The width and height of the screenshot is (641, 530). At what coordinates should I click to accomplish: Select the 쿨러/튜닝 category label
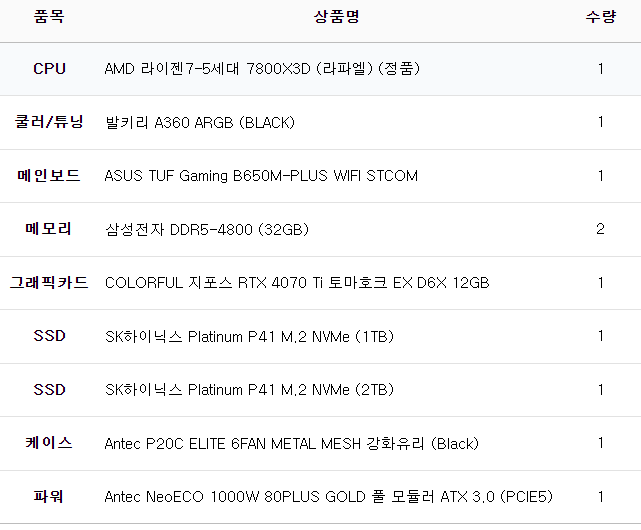tap(49, 122)
